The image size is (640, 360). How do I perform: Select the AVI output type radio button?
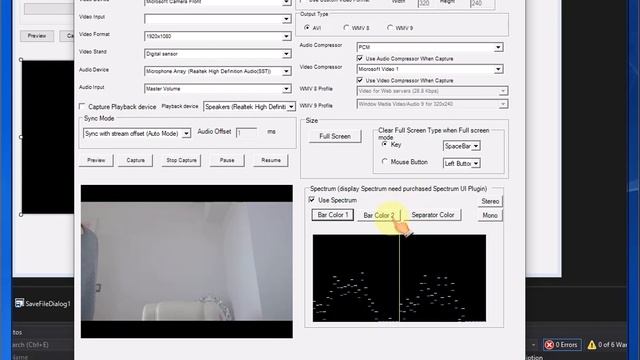307,28
